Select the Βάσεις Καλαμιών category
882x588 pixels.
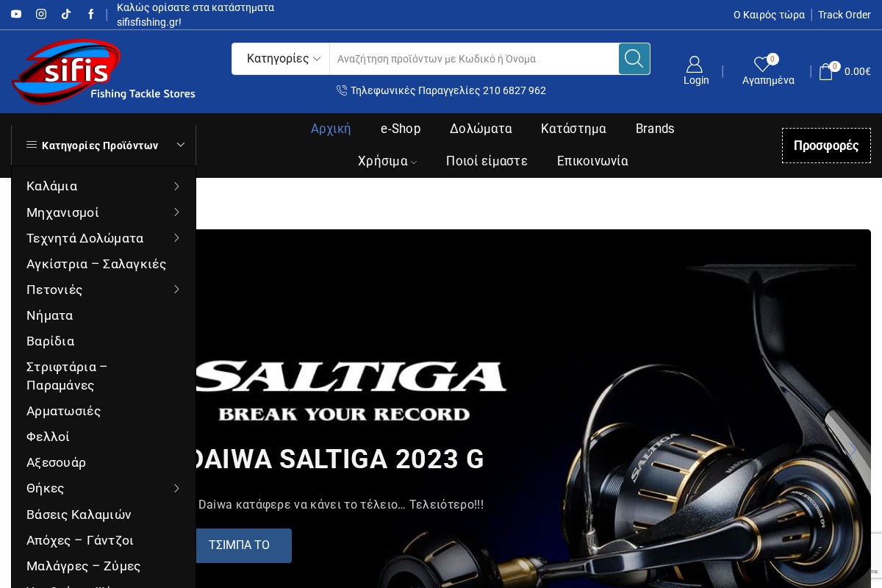(79, 514)
